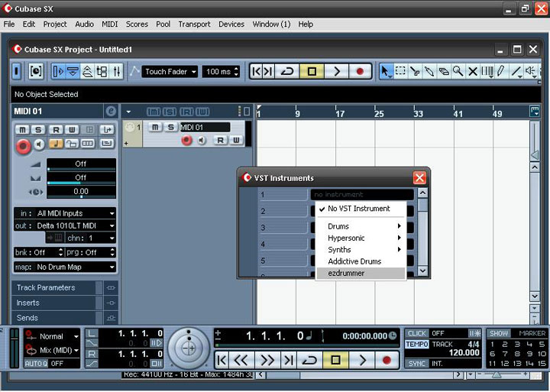Open the Devices menu
Viewport: 550px width, 392px height.
(231, 24)
